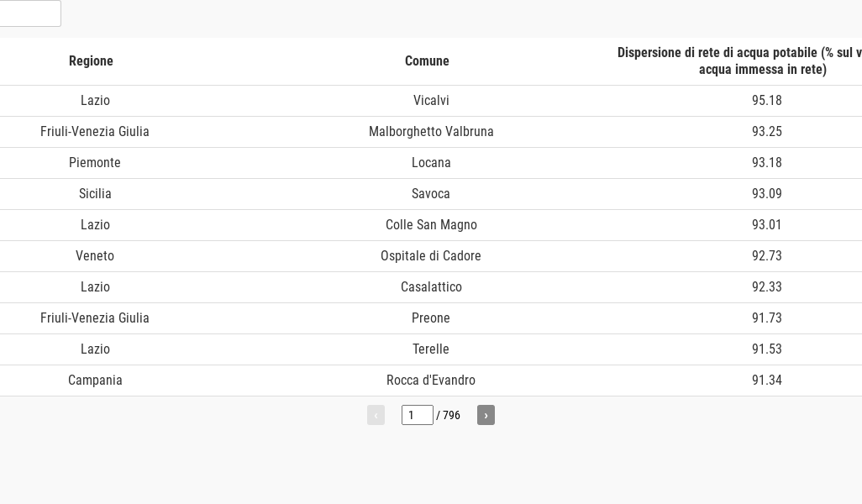The height and width of the screenshot is (504, 862).
Task: Click the Terelle row entry
Action: [x=431, y=349]
